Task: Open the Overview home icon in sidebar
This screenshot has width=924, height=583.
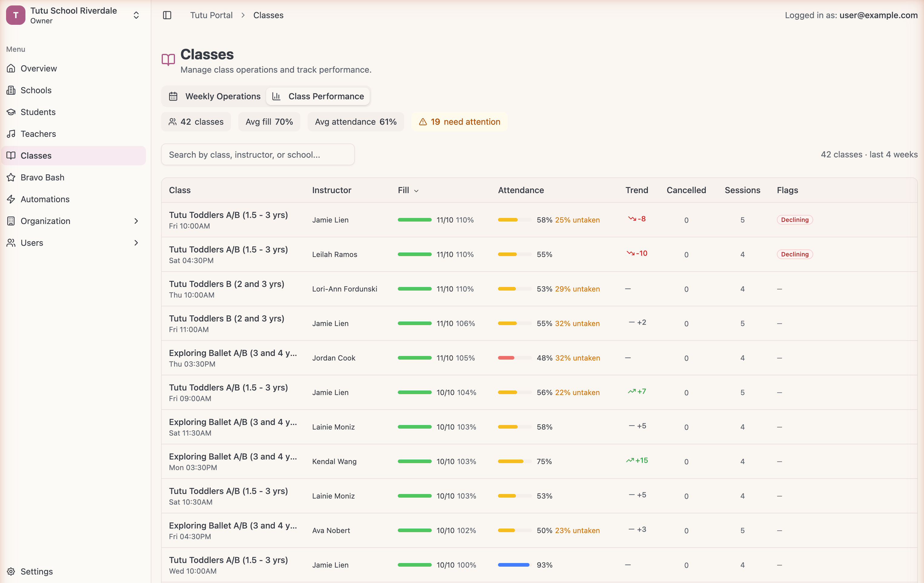Action: click(12, 68)
